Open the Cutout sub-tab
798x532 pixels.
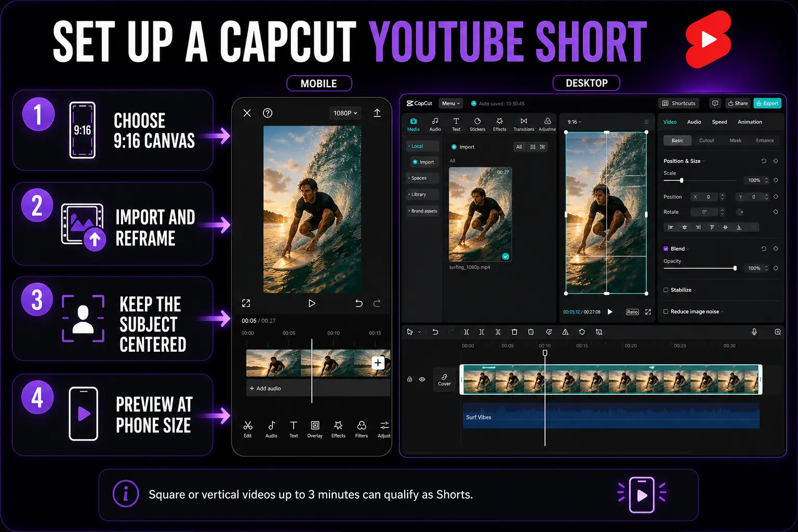click(707, 140)
